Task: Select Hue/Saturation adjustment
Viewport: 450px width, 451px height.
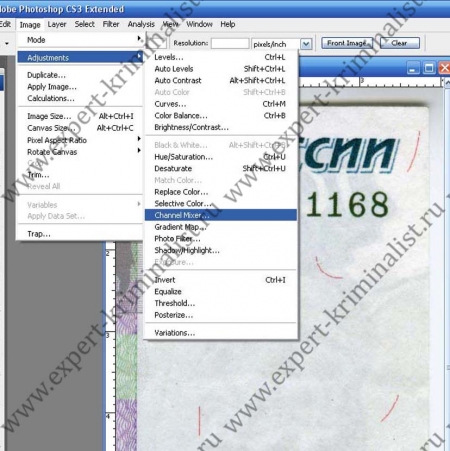Action: tap(220, 157)
